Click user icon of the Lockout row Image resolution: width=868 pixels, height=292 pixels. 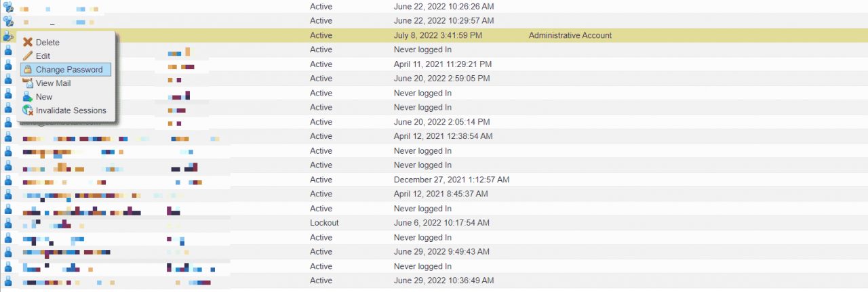coord(8,223)
